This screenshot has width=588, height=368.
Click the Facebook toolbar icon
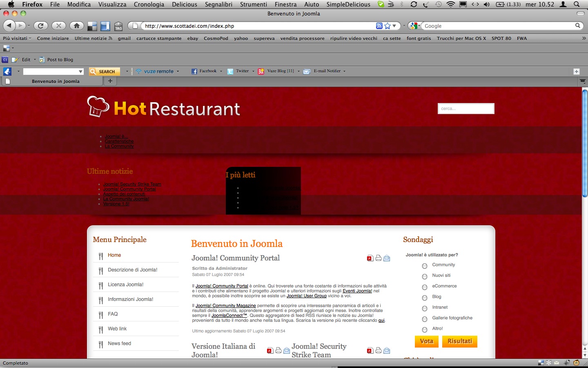(x=194, y=71)
